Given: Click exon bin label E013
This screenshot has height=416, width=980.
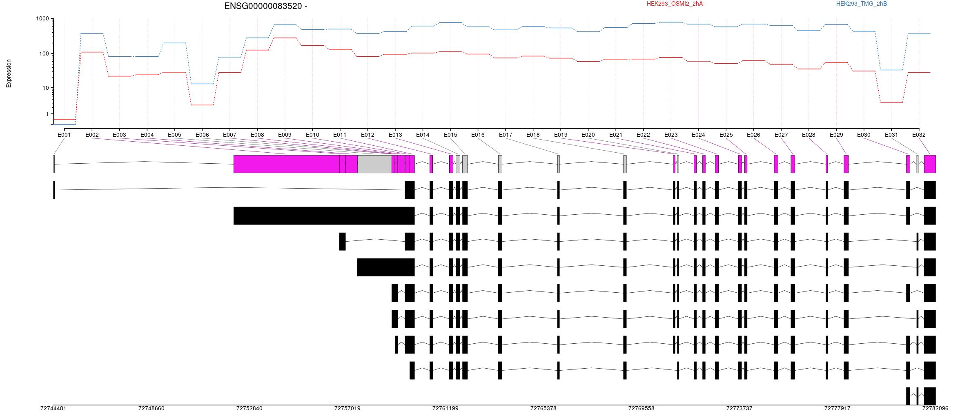Looking at the screenshot, I should pos(395,135).
